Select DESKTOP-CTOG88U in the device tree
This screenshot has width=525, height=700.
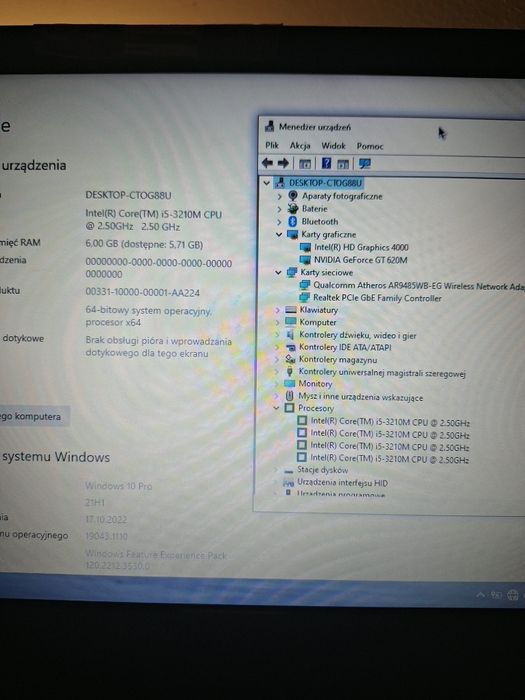click(x=325, y=183)
